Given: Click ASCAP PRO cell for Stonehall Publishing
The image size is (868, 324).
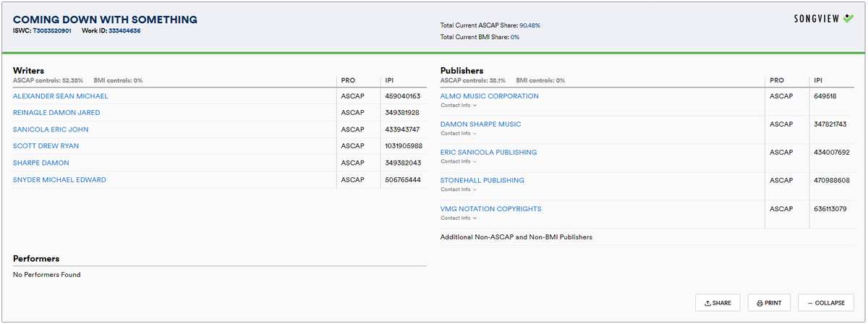Looking at the screenshot, I should 781,181.
